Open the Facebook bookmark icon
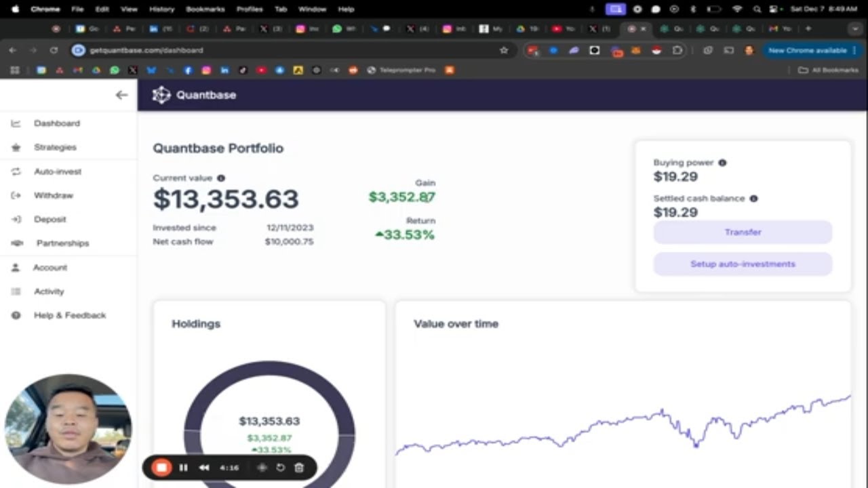The height and width of the screenshot is (488, 868). click(188, 70)
